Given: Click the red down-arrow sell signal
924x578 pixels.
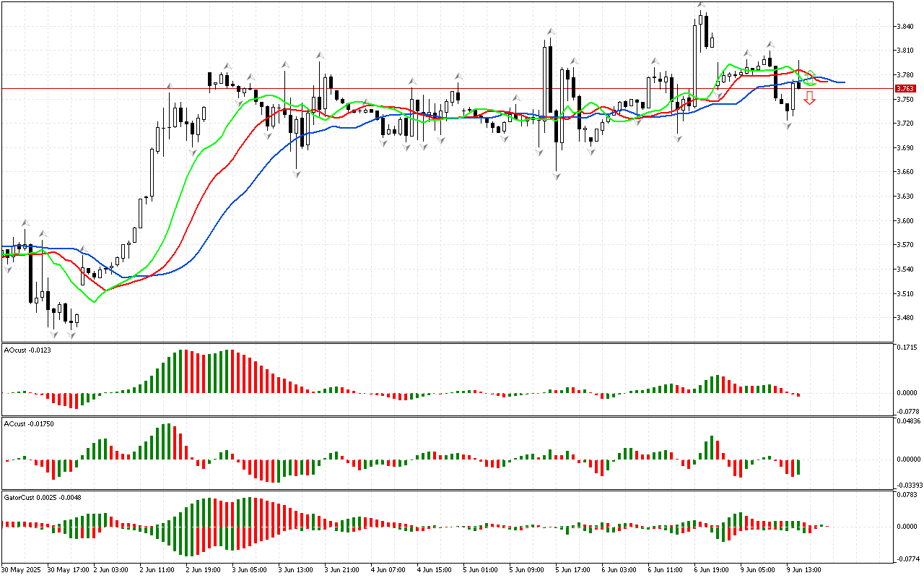Looking at the screenshot, I should click(x=810, y=98).
